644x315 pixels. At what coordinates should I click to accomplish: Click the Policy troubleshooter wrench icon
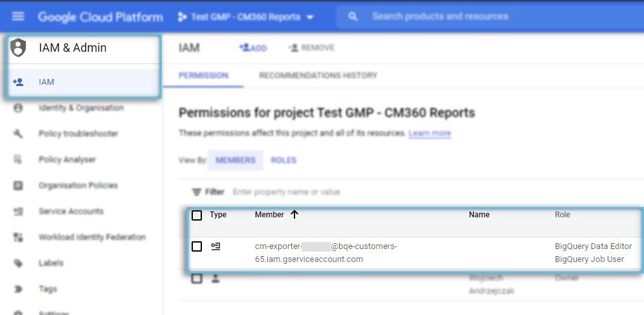pyautogui.click(x=18, y=134)
